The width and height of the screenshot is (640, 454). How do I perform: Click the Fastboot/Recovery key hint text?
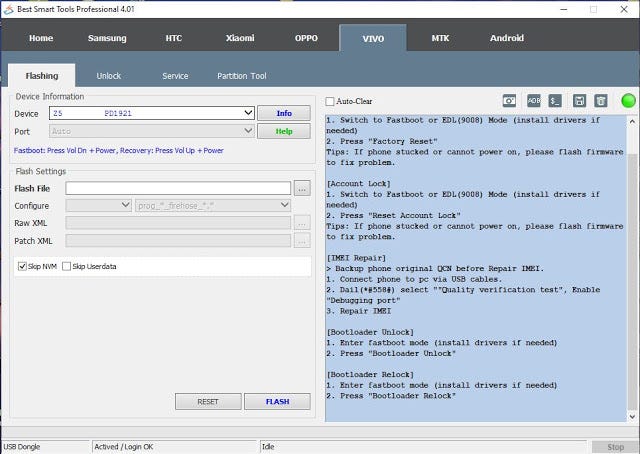click(x=118, y=151)
